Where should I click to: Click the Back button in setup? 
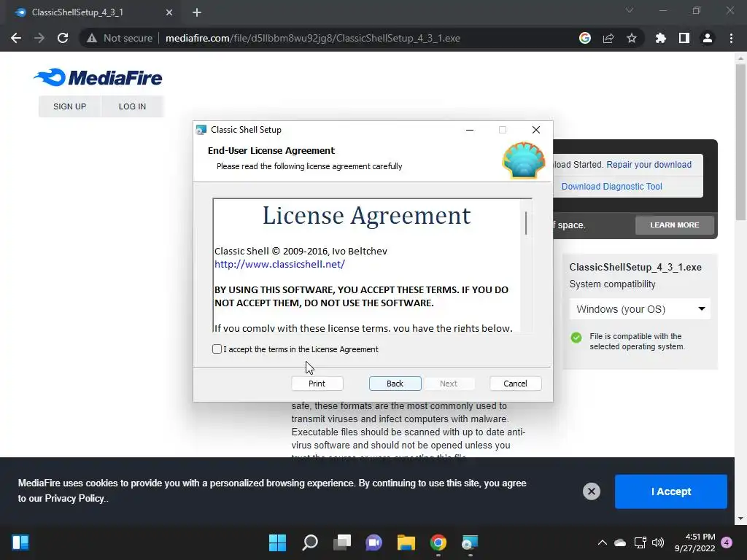(x=395, y=384)
